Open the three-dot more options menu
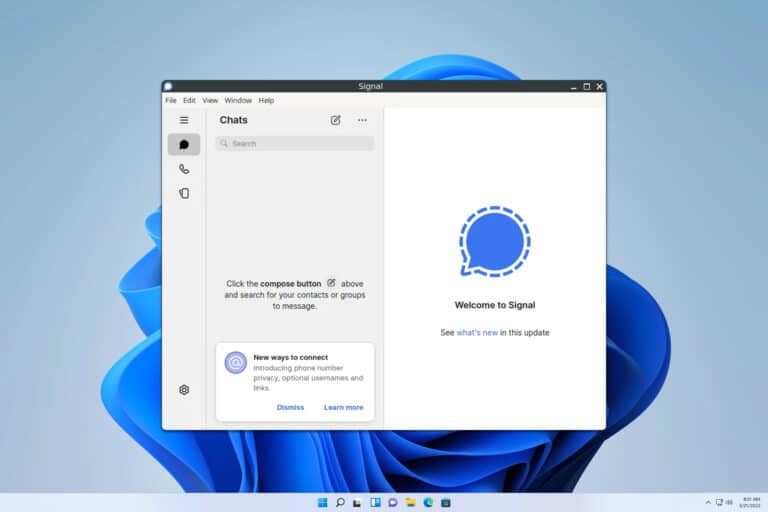 tap(362, 120)
